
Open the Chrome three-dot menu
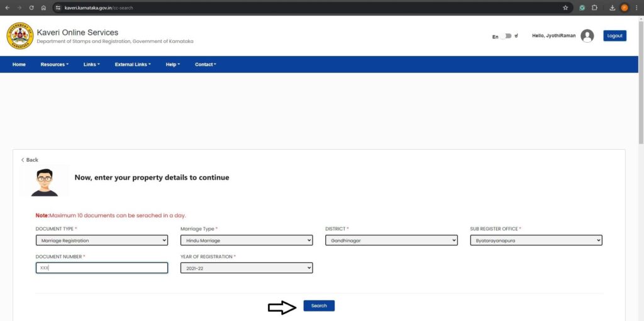tap(636, 8)
